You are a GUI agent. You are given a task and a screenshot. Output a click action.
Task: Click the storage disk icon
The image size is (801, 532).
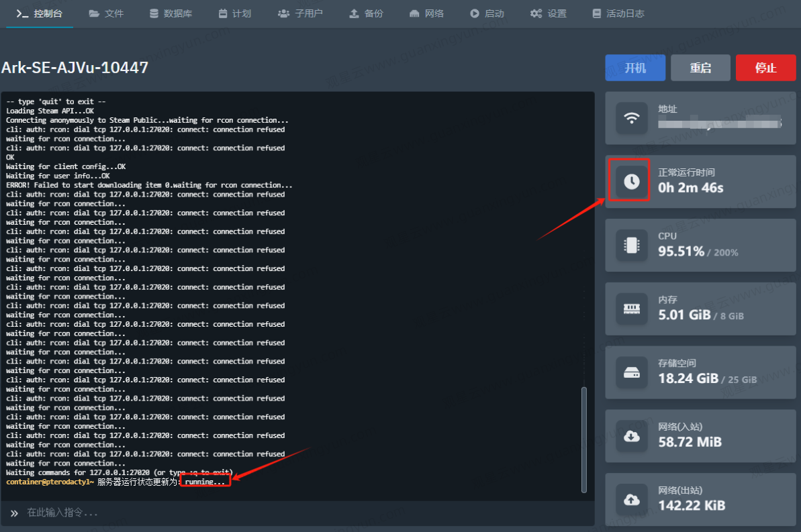631,372
